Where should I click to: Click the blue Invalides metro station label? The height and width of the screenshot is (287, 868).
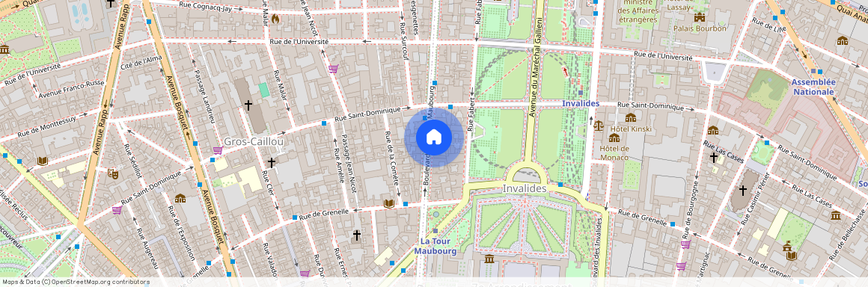[581, 103]
